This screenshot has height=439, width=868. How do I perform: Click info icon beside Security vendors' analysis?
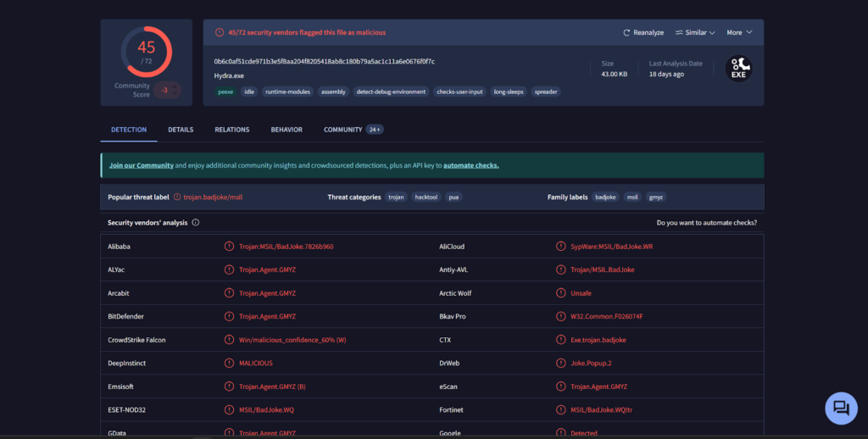[196, 223]
